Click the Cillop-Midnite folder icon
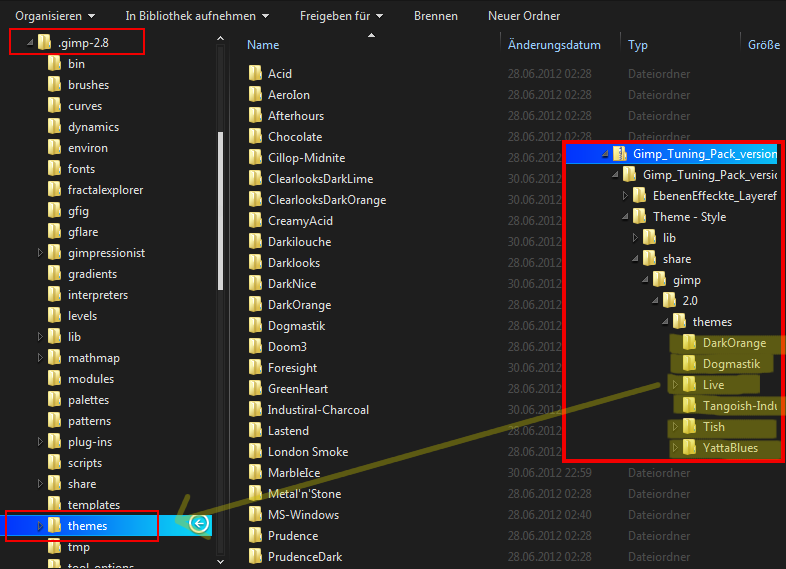 click(x=255, y=158)
